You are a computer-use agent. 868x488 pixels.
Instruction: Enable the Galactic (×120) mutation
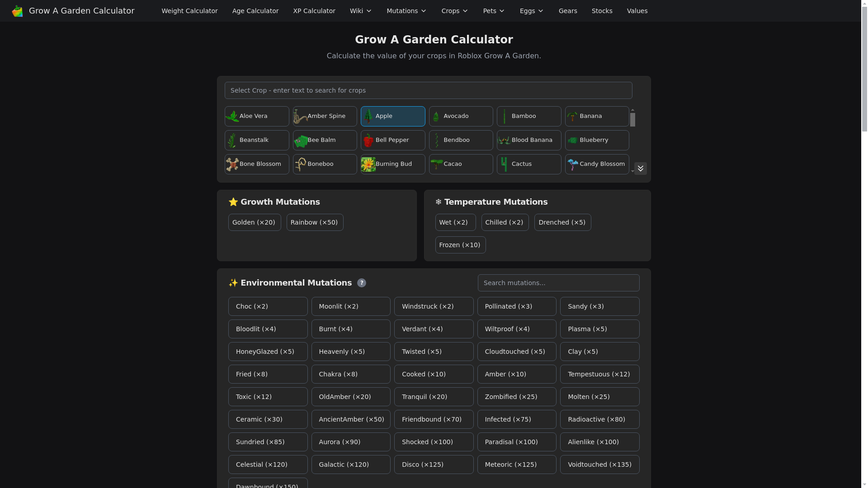click(351, 465)
